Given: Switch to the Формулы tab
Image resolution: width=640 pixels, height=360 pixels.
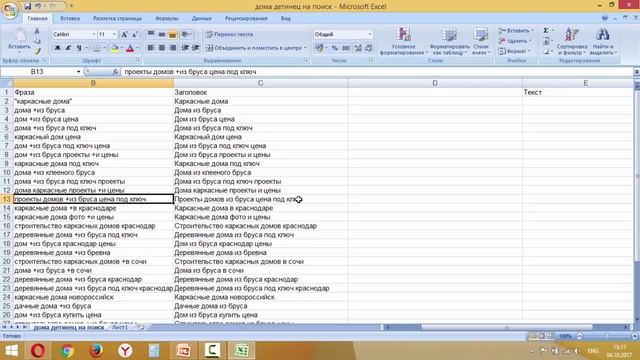Looking at the screenshot, I should click(167, 18).
